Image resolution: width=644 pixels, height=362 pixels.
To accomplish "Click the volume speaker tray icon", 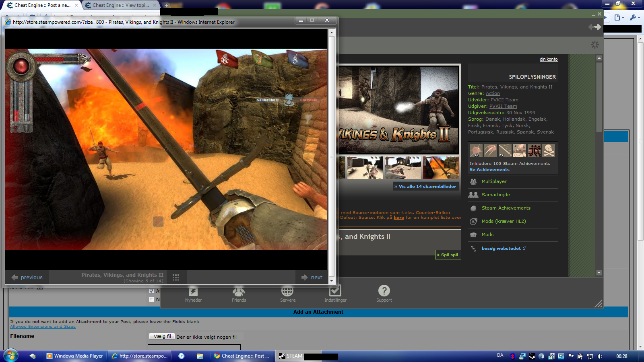I will click(x=600, y=356).
